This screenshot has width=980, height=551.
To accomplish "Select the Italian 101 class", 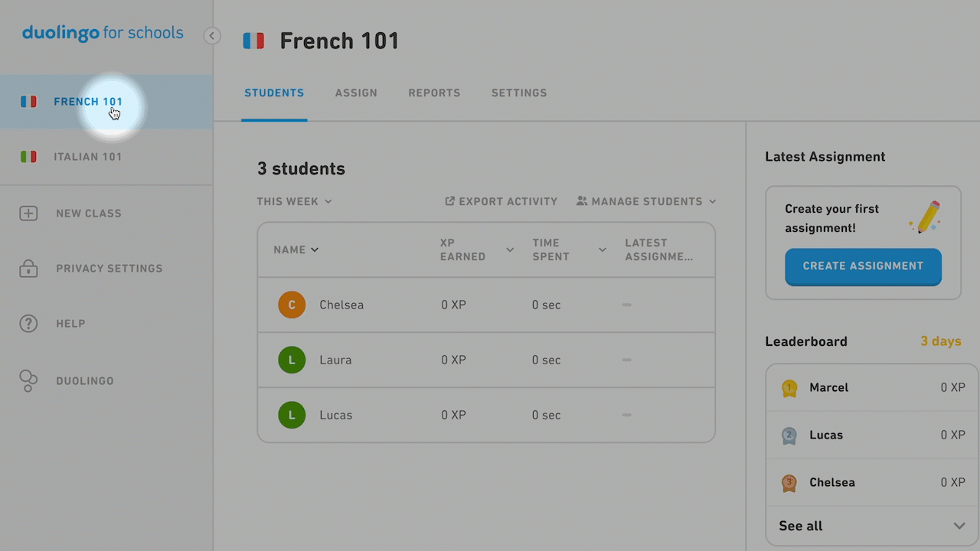I will [106, 157].
